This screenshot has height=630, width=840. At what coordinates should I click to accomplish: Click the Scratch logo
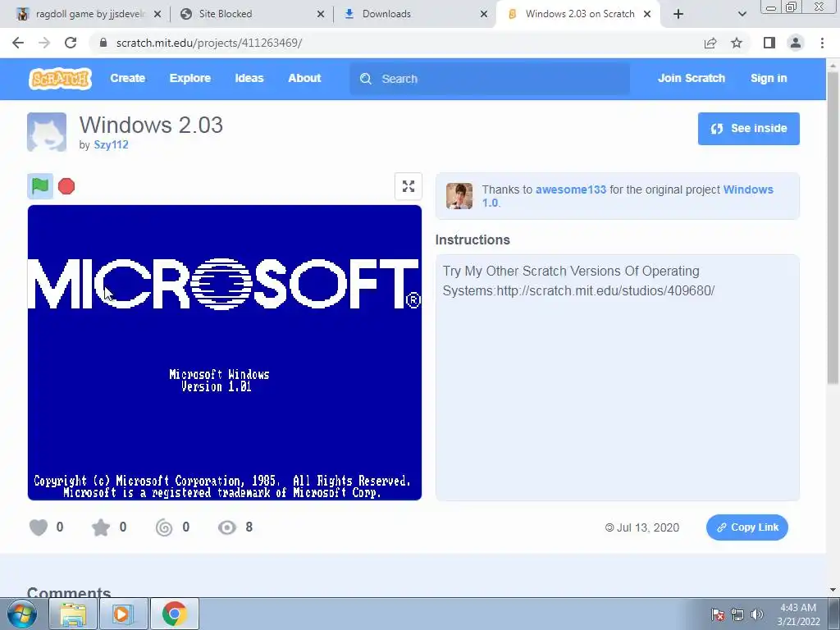pyautogui.click(x=60, y=79)
